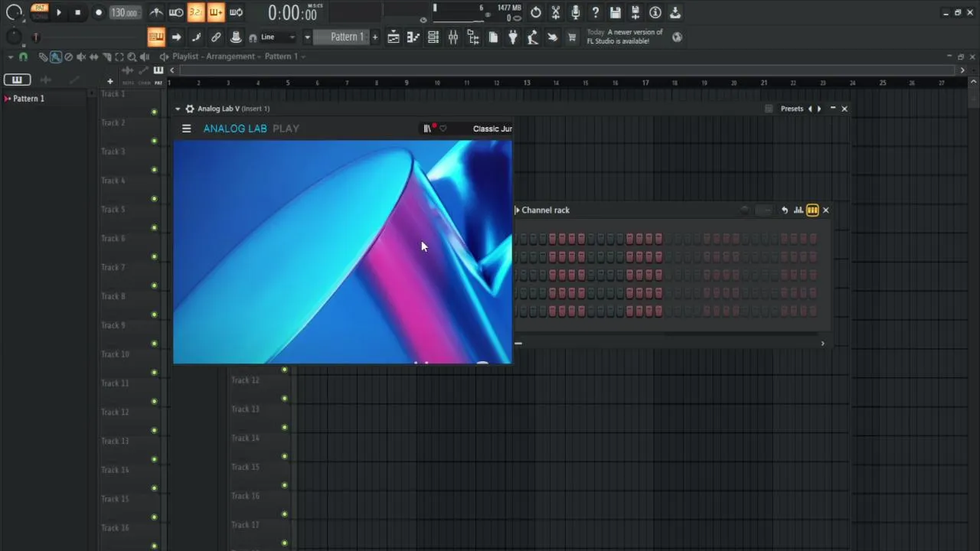Toggle the step editing icon
Screen dimensions: 980x551
(x=196, y=37)
